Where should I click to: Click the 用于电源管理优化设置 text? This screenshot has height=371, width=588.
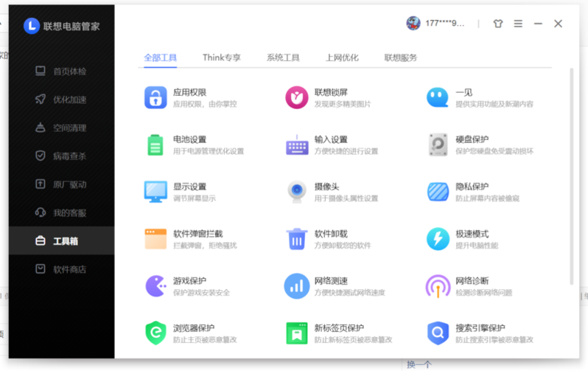pos(208,151)
